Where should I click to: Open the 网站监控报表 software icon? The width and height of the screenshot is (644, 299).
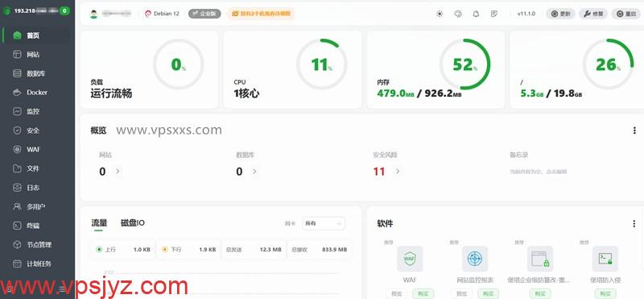pos(475,259)
